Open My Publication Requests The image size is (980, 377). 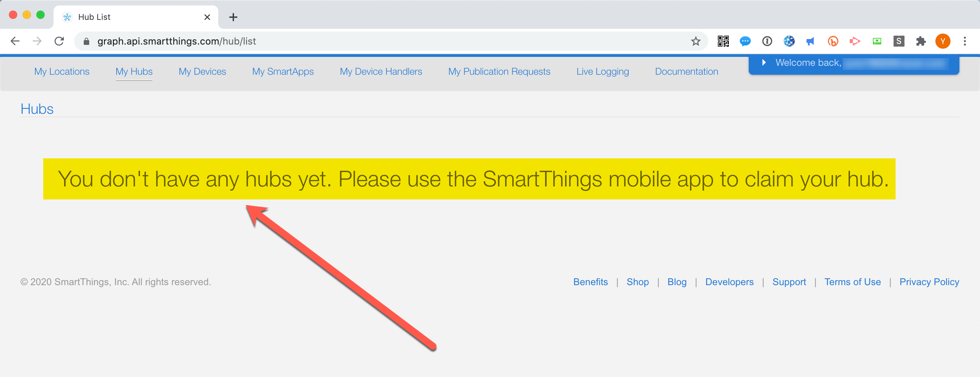coord(499,71)
